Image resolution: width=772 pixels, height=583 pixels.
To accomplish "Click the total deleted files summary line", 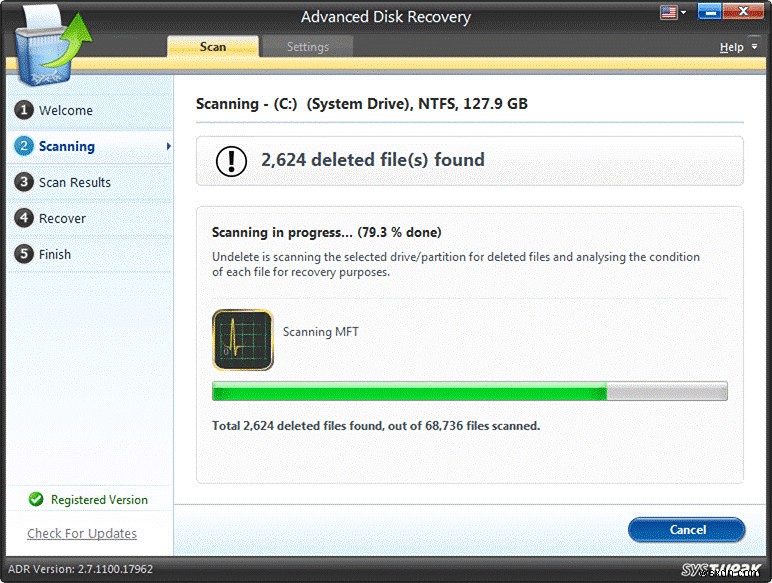I will [x=376, y=426].
